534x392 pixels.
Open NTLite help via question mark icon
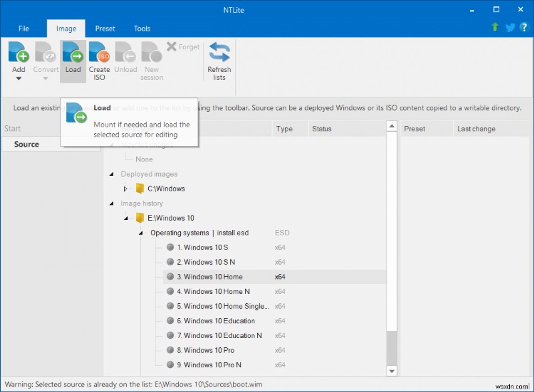tap(525, 28)
